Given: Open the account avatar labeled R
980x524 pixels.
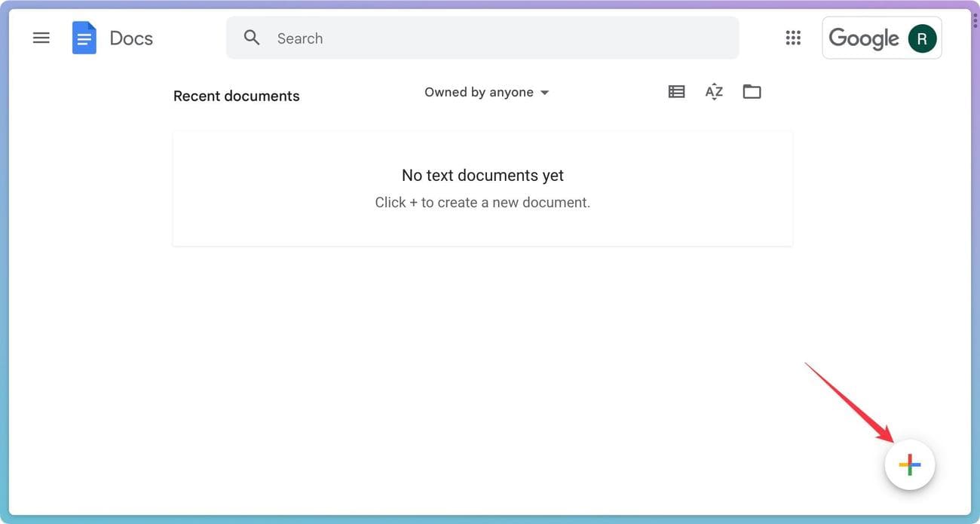Looking at the screenshot, I should tap(922, 38).
